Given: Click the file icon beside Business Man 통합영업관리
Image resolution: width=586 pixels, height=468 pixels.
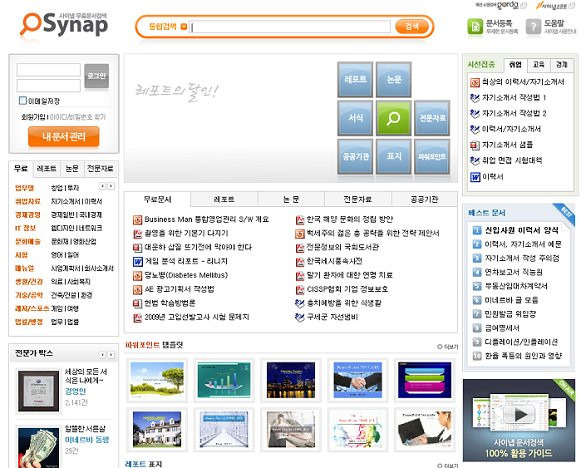Looking at the screenshot, I should tap(138, 219).
